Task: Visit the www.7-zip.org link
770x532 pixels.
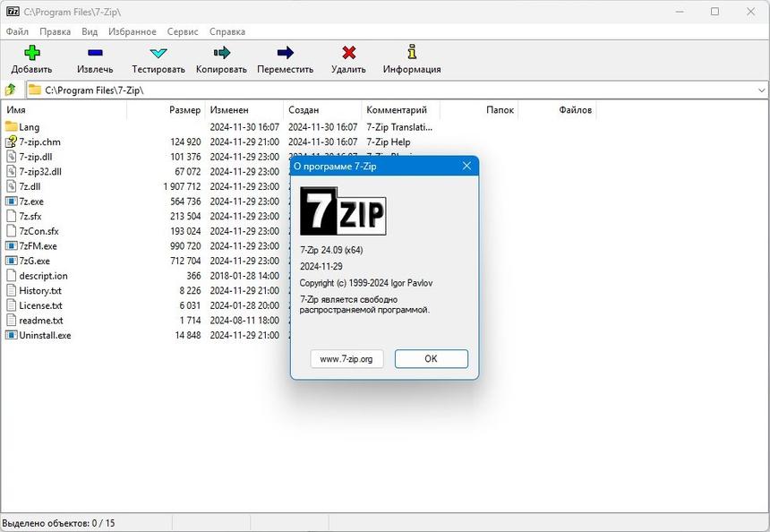Action: (x=346, y=358)
